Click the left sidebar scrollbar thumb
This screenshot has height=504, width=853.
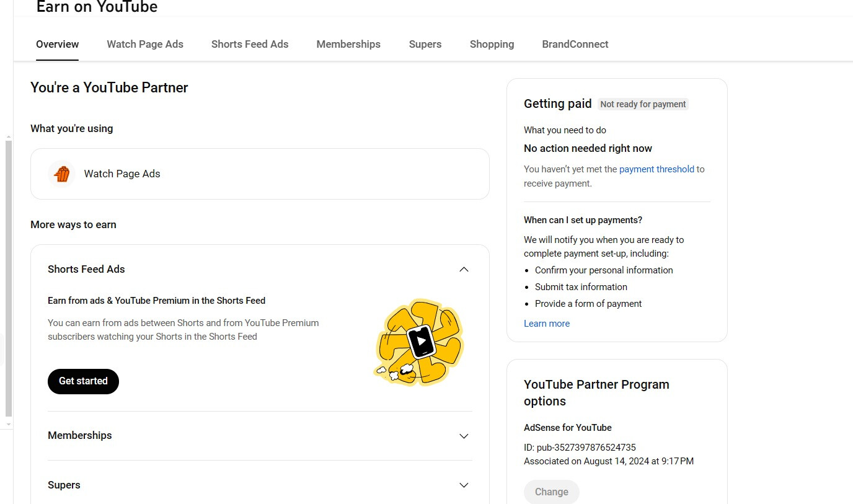[x=8, y=278]
